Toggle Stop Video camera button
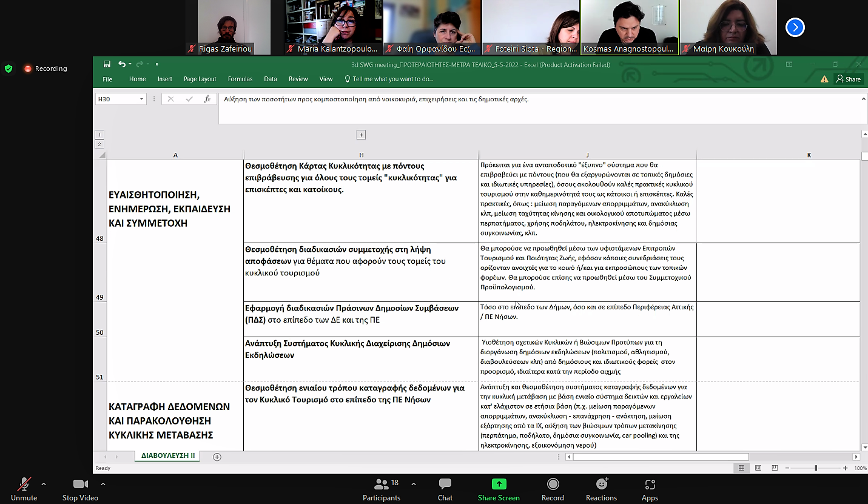The width and height of the screenshot is (868, 504). [x=80, y=484]
